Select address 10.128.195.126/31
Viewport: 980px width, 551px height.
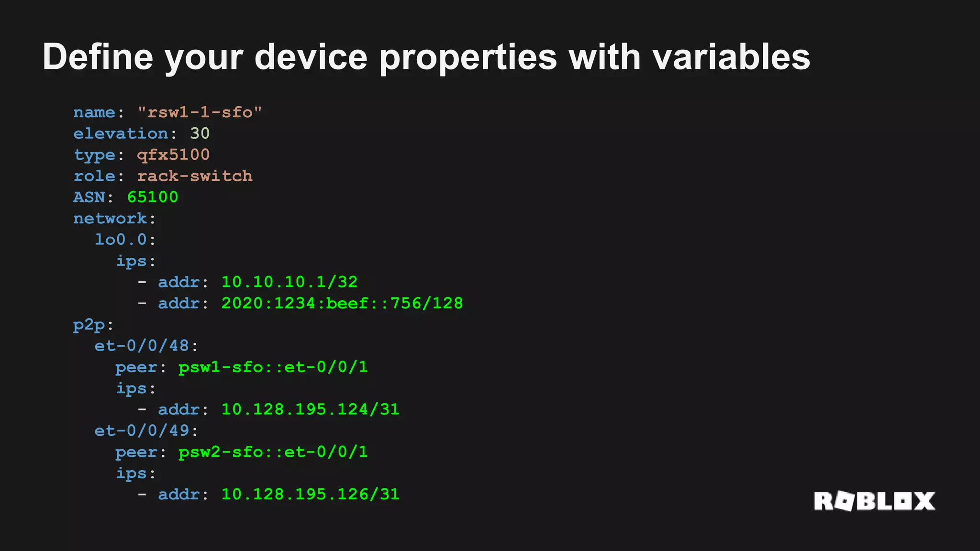tap(311, 494)
